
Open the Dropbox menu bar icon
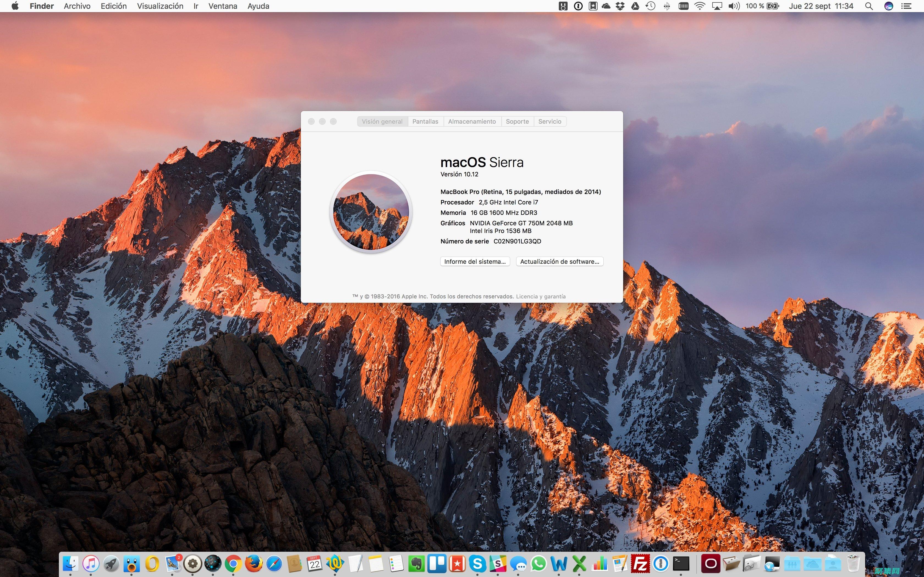coord(620,6)
